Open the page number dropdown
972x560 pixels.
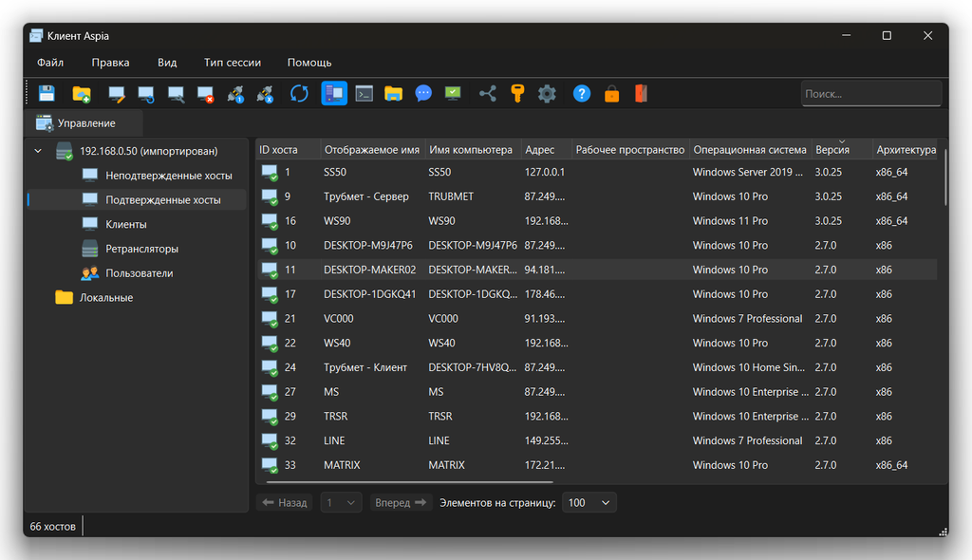[341, 502]
